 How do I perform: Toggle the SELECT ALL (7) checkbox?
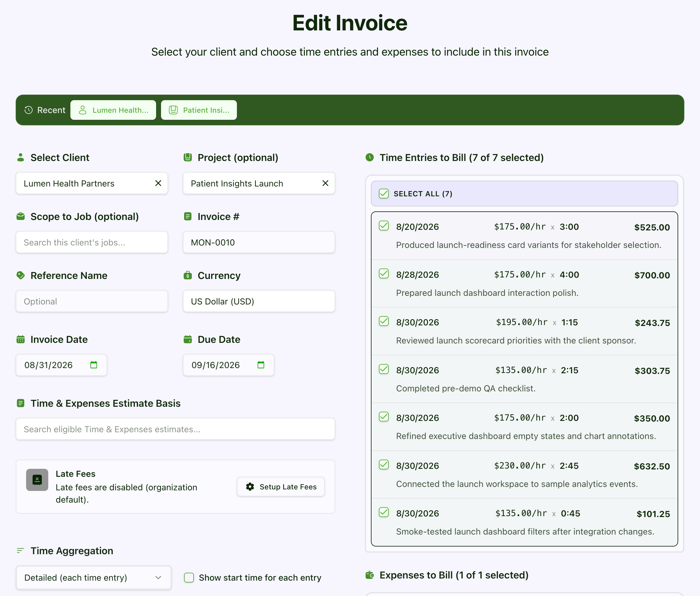384,194
